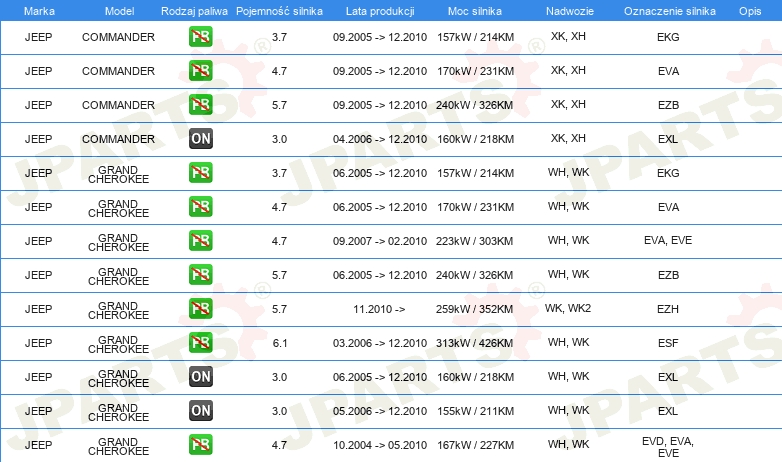Click XK, XH body cell in Commander 5.7 row
The height and width of the screenshot is (462, 782).
(x=568, y=104)
